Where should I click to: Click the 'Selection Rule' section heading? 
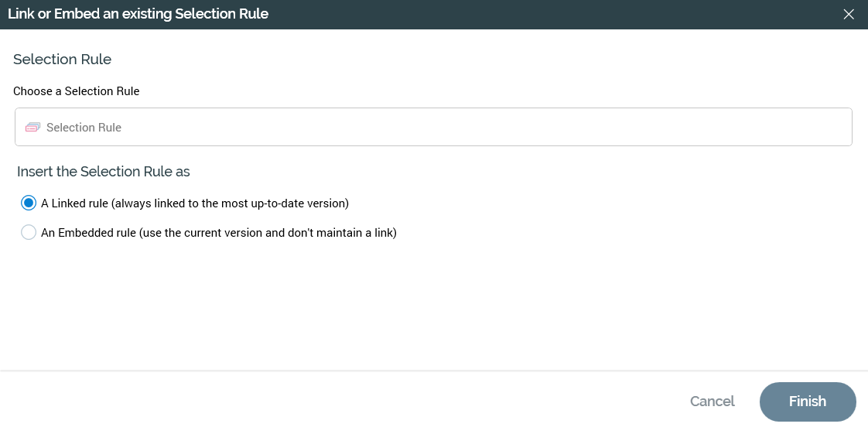(62, 60)
